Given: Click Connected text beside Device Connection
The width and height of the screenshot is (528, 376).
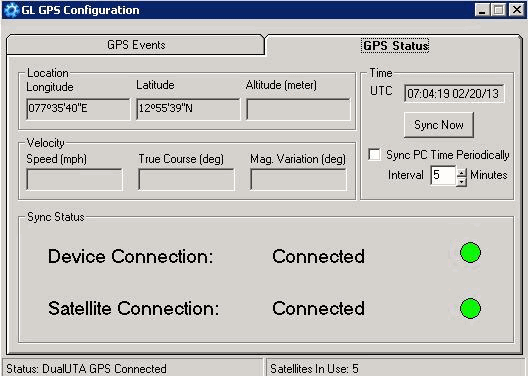Looking at the screenshot, I should point(318,257).
